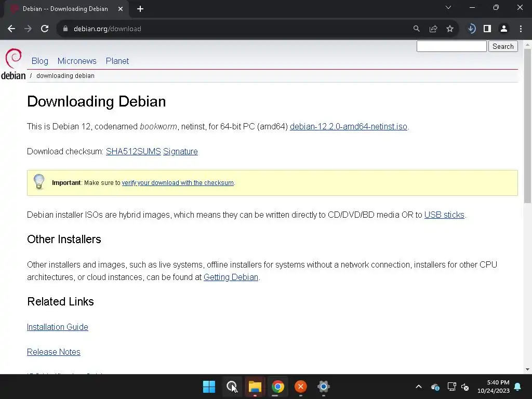Open the Micronews navigation link
Screen dimensions: 532x399
pyautogui.click(x=77, y=61)
